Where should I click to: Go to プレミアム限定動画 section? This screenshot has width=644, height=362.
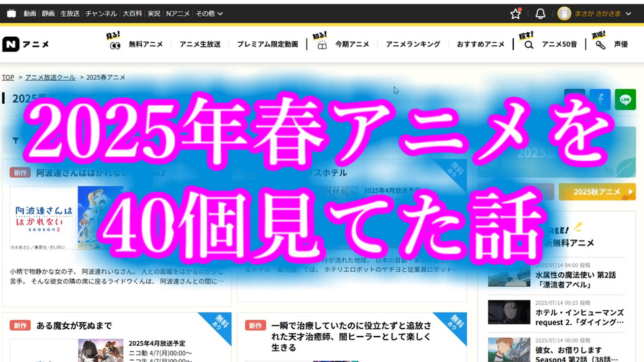pos(268,44)
